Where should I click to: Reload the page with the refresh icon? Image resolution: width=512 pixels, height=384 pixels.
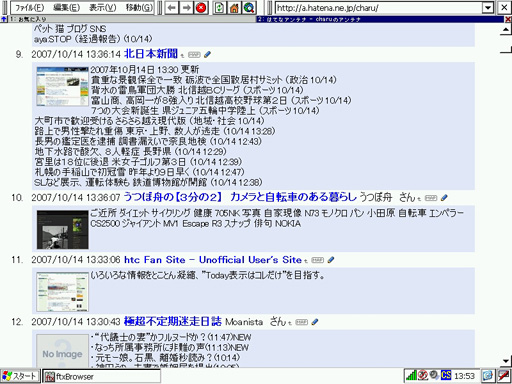pyautogui.click(x=219, y=7)
